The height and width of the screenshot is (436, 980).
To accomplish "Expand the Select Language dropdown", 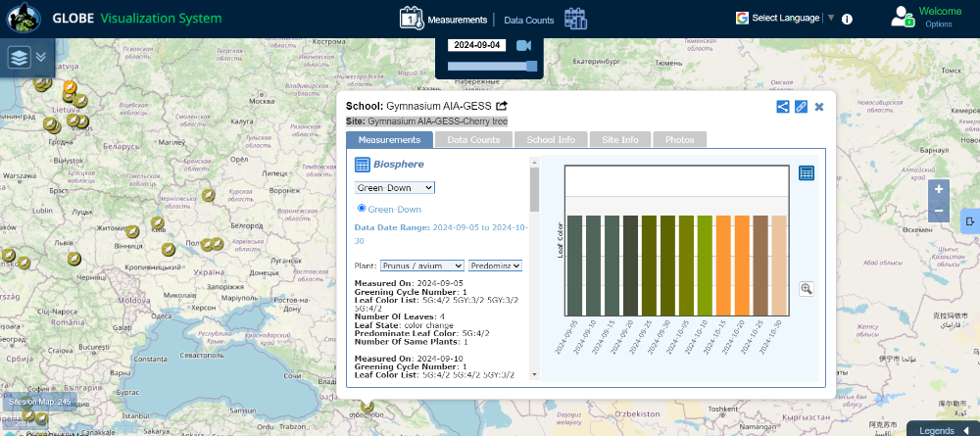I will [785, 18].
